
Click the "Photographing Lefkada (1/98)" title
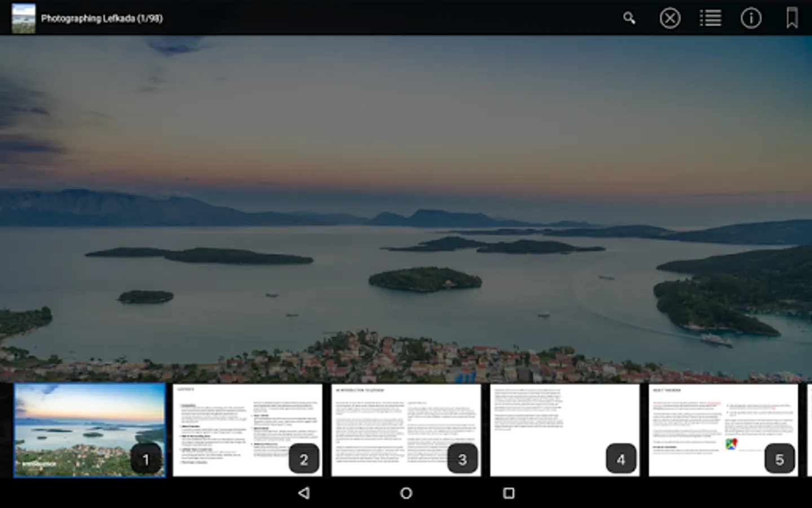coord(101,19)
